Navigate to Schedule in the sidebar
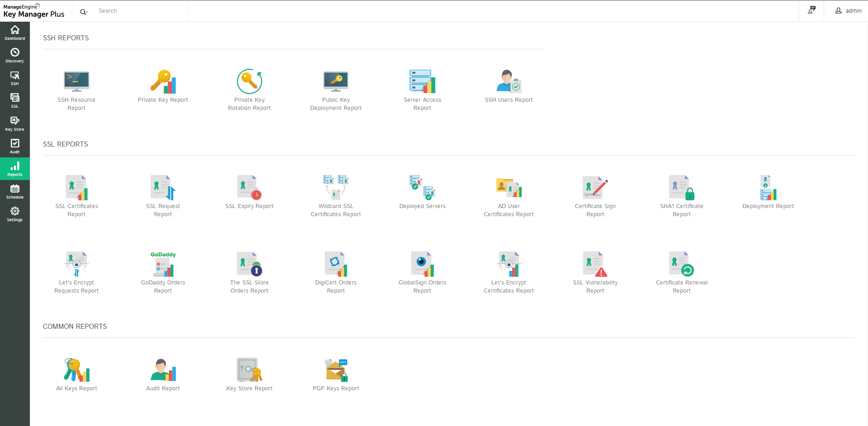The height and width of the screenshot is (426, 868). 15,192
